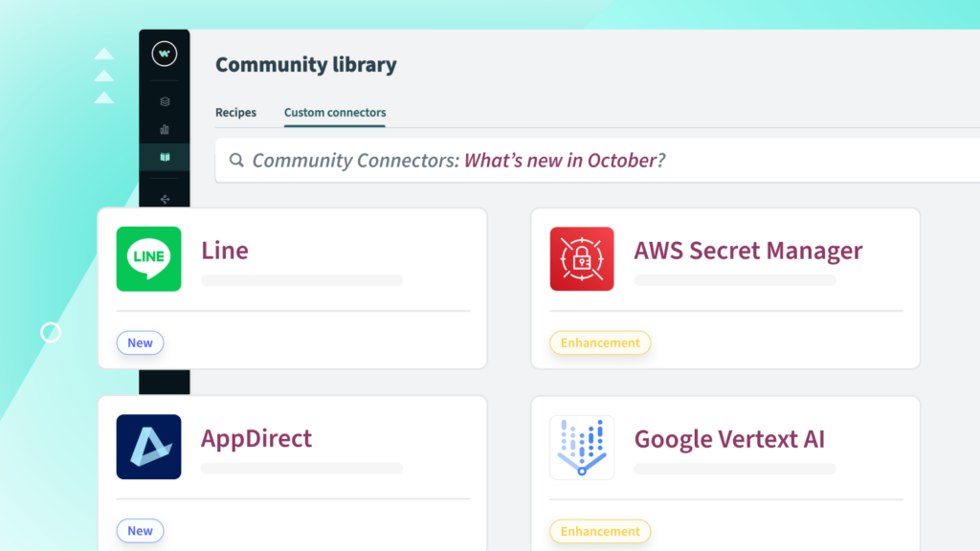Open the analytics bar-chart icon in sidebar
The width and height of the screenshot is (980, 551).
(x=164, y=129)
